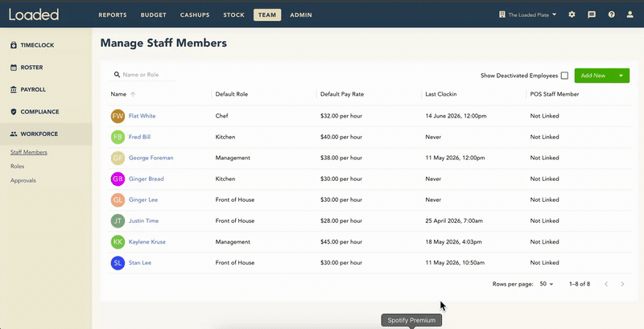The image size is (644, 329).
Task: Click the "$32.00 per hour" pay rate
Action: (341, 116)
